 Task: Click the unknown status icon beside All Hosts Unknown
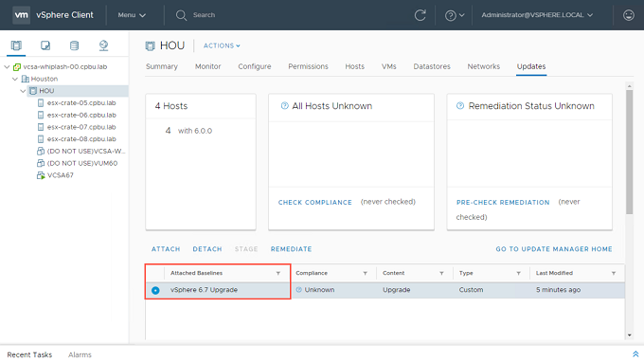[x=285, y=105]
